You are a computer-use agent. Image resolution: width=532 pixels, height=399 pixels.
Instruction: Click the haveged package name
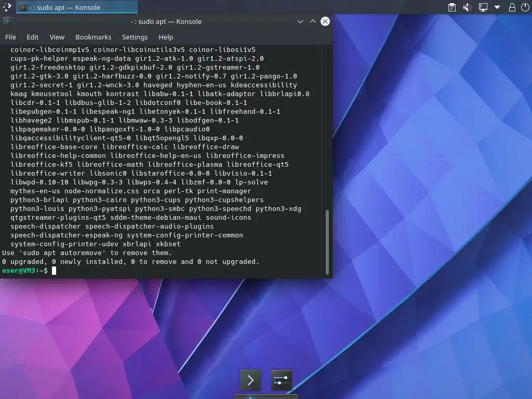[x=158, y=85]
